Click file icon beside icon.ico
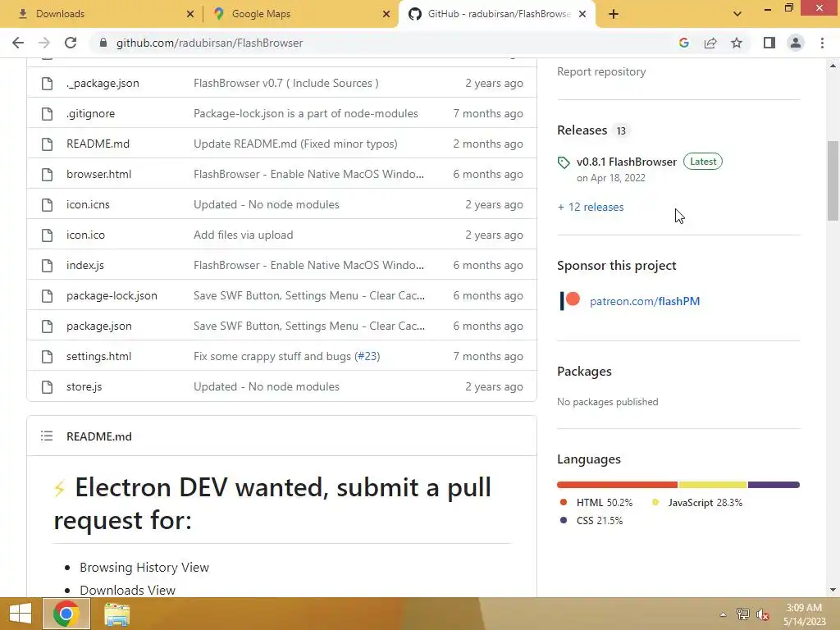840x630 pixels. pos(47,235)
